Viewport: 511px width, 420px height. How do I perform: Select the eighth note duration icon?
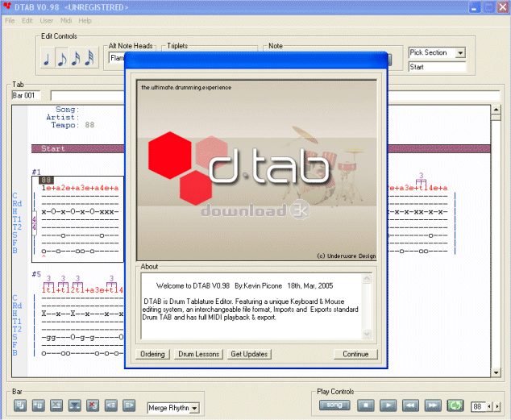61,59
